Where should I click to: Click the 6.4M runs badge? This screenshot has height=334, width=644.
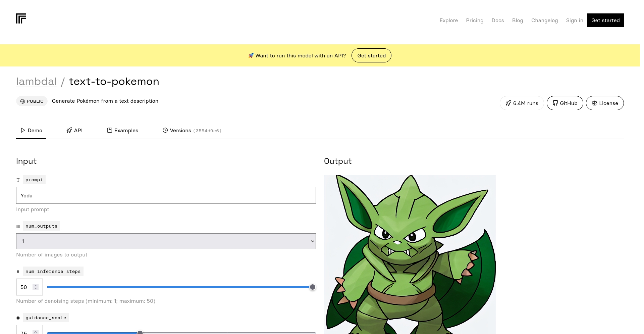tap(522, 103)
